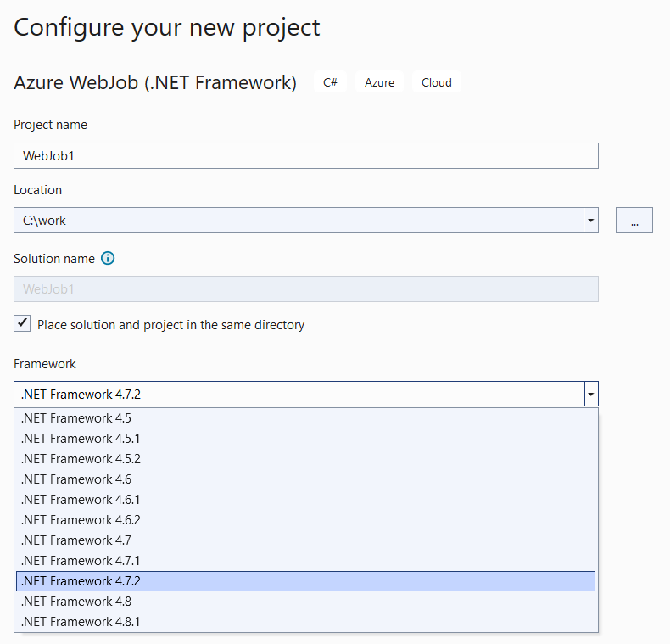670x644 pixels.
Task: Select .NET Framework 4.5.1 option
Action: click(306, 439)
